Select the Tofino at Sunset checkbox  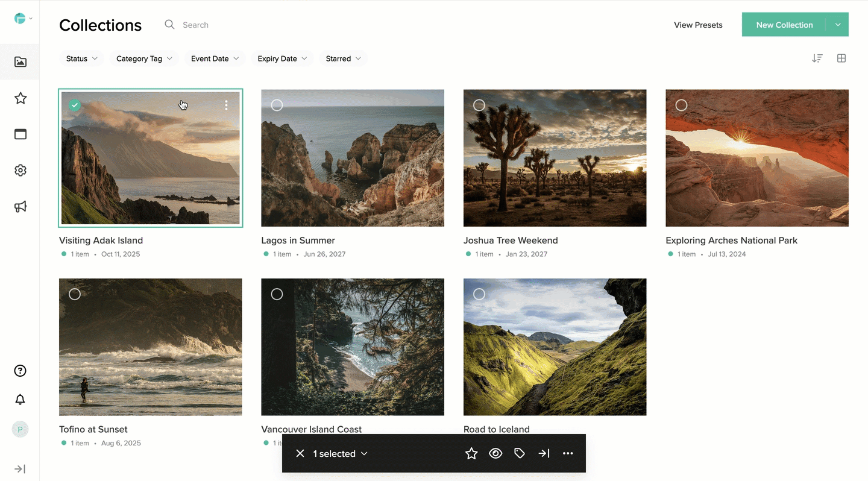(x=75, y=294)
